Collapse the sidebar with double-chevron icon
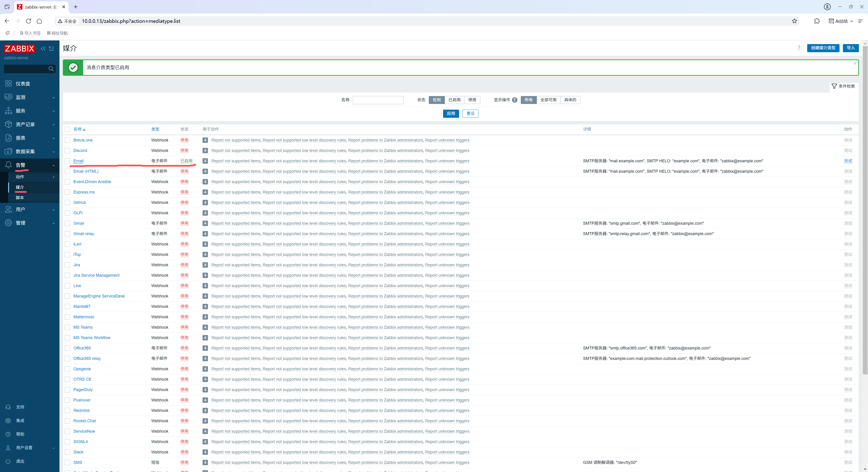 (43, 49)
